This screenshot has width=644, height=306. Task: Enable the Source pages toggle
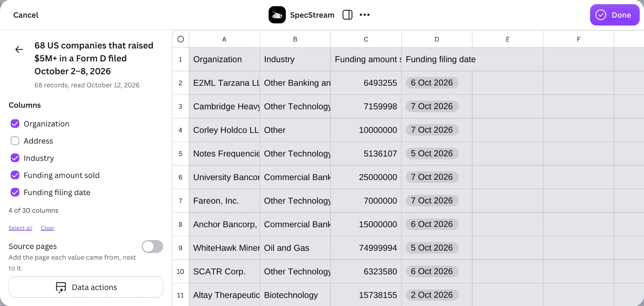152,247
